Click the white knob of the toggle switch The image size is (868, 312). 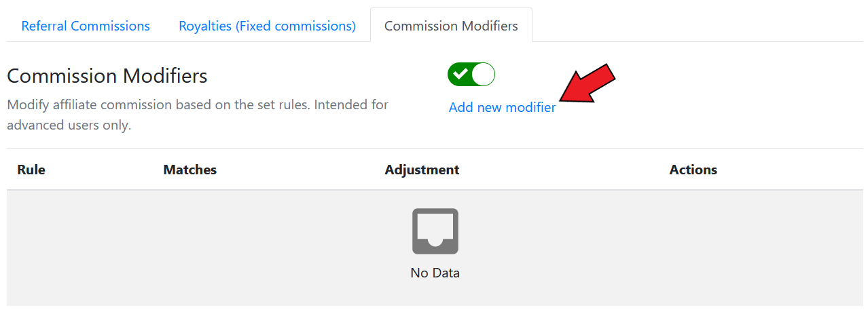[483, 74]
